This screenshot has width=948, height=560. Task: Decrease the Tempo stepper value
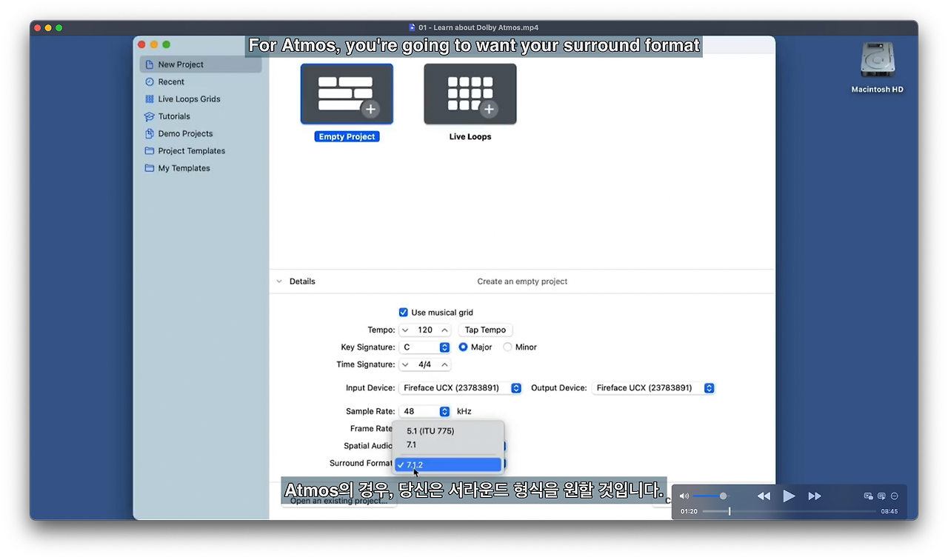pyautogui.click(x=406, y=330)
